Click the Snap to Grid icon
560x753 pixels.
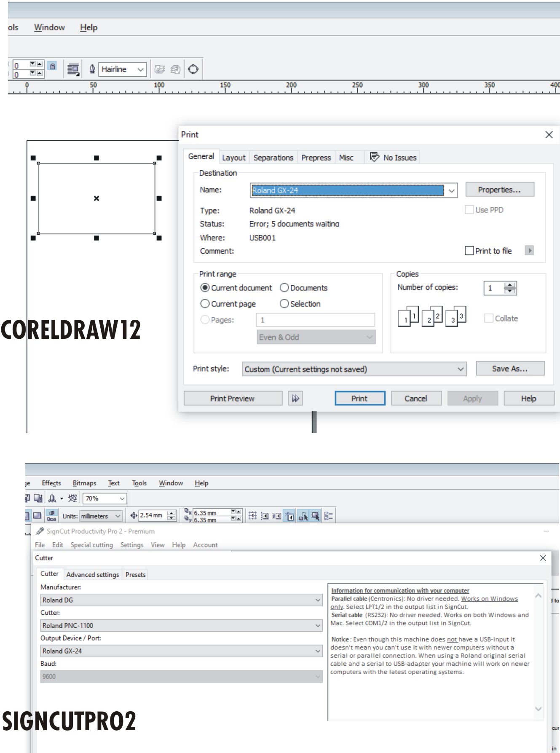click(x=252, y=515)
